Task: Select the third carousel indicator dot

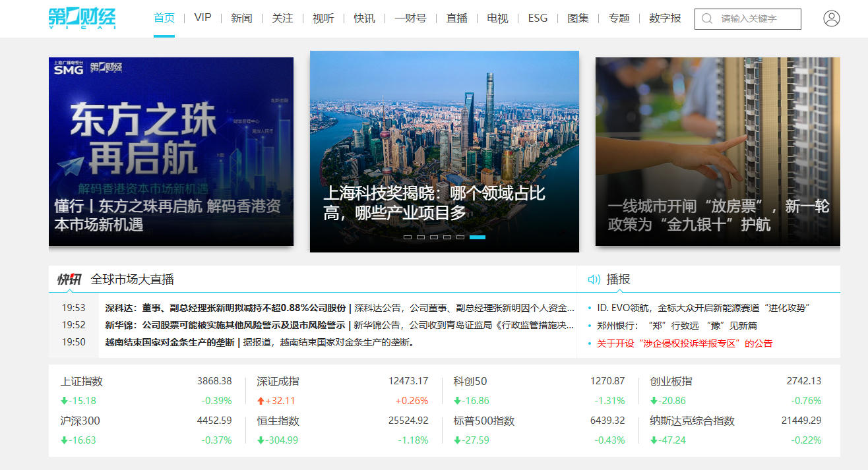Action: pos(434,237)
